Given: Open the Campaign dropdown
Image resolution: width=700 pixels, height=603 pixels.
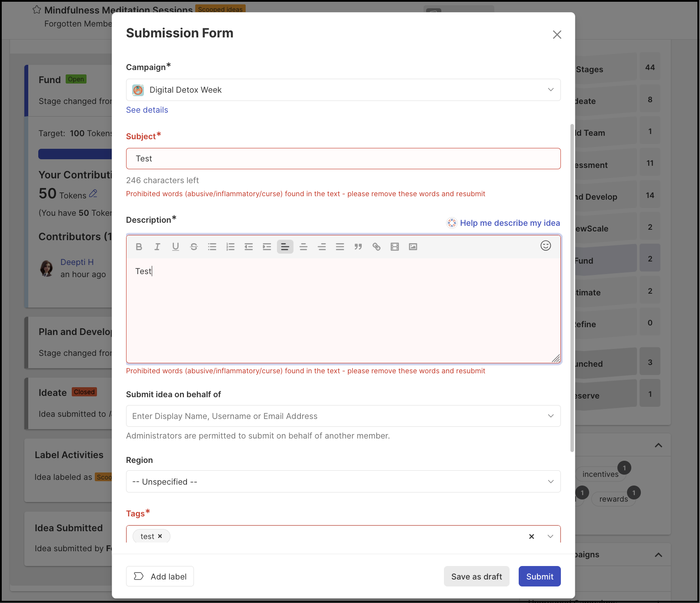Looking at the screenshot, I should [x=343, y=90].
